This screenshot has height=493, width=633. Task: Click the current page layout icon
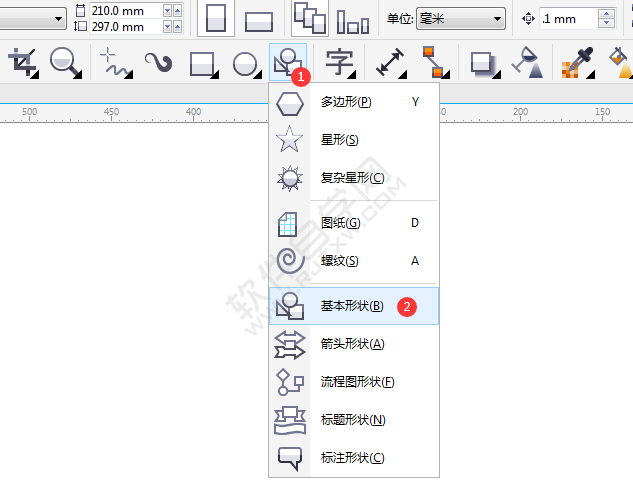(x=353, y=21)
